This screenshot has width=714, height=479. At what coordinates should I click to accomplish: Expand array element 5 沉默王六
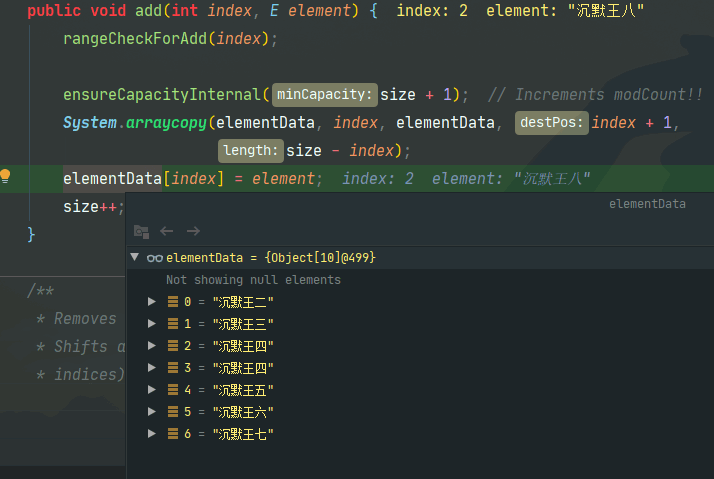click(x=152, y=412)
